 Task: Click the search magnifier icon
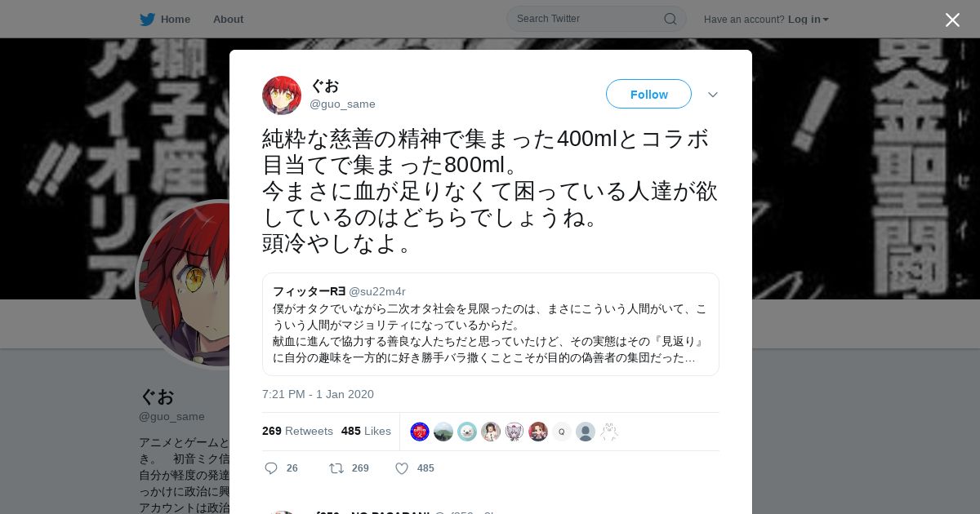tap(670, 19)
